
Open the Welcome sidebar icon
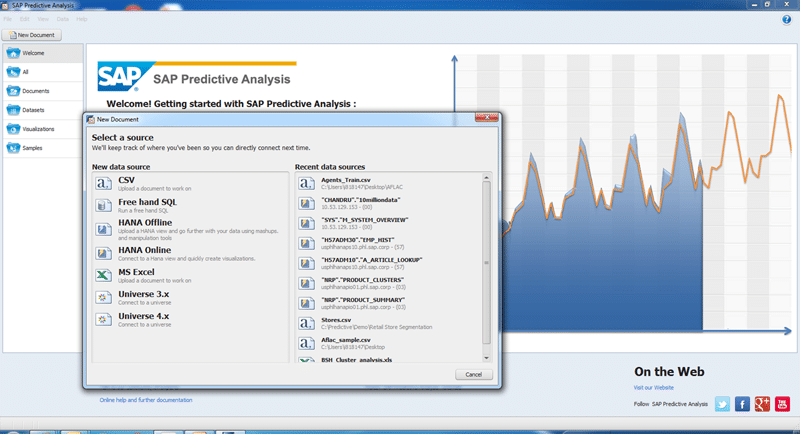click(x=13, y=53)
